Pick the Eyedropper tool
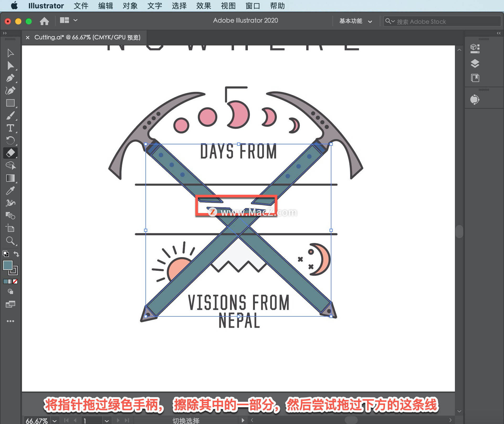This screenshot has width=504, height=424. (10, 191)
